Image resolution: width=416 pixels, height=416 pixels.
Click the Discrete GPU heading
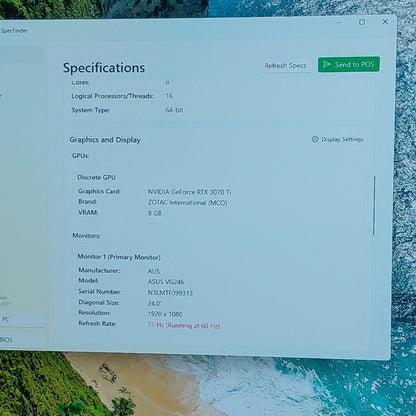coord(96,177)
